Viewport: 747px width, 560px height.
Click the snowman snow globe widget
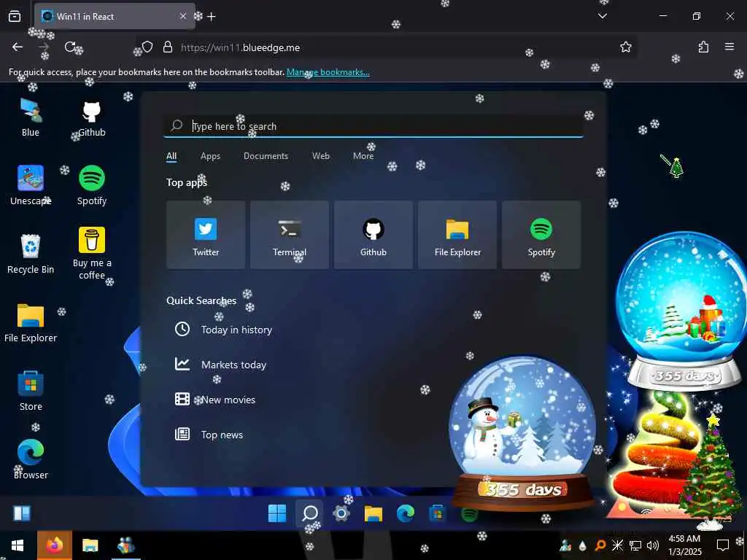click(x=522, y=433)
